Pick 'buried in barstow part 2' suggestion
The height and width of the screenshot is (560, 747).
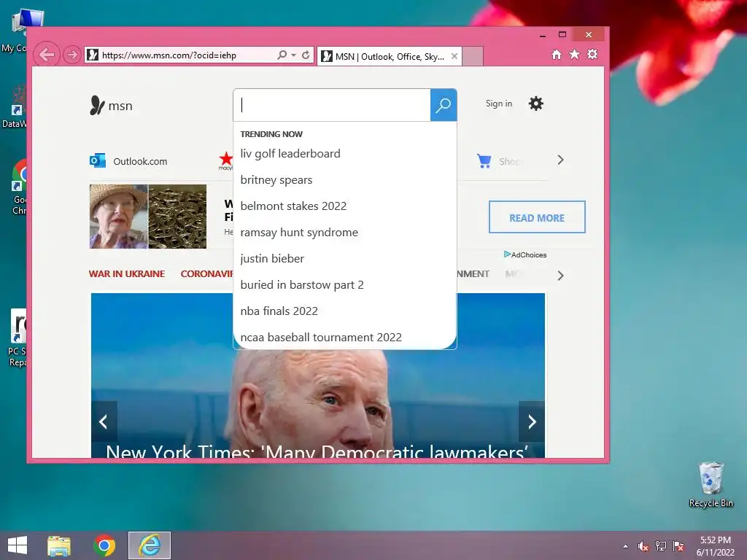pyautogui.click(x=302, y=285)
